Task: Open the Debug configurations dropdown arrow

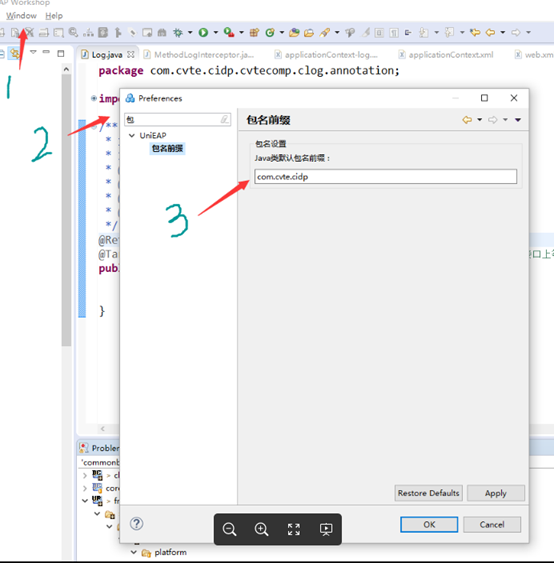Action: point(190,33)
